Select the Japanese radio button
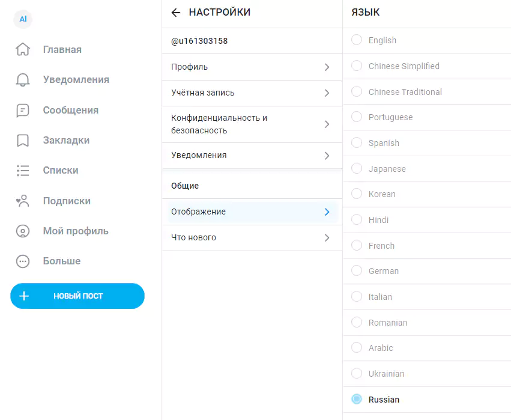Viewport: 511px width, 420px height. tap(357, 168)
